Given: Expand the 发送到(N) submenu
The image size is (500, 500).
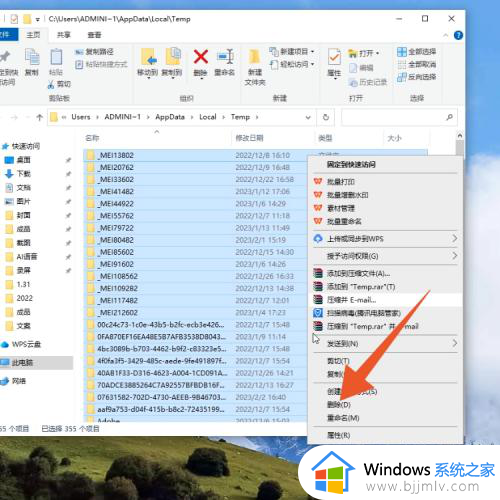Looking at the screenshot, I should [x=454, y=343].
